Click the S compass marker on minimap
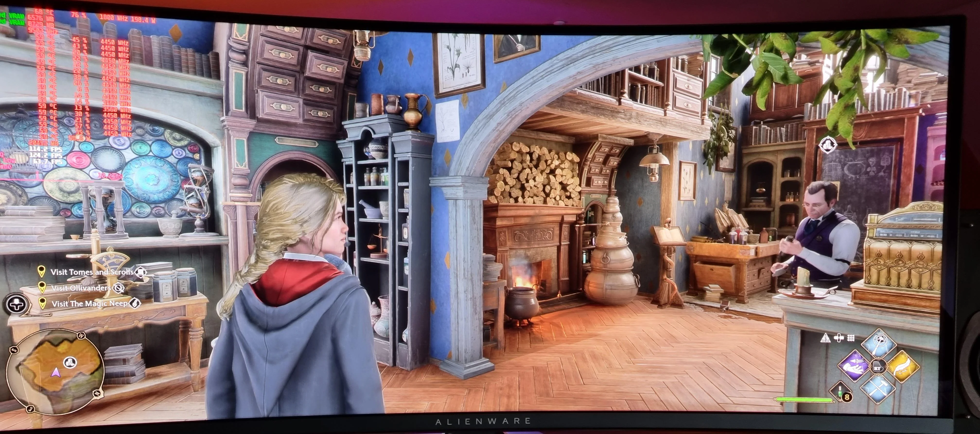Image resolution: width=980 pixels, height=434 pixels. pos(14,350)
